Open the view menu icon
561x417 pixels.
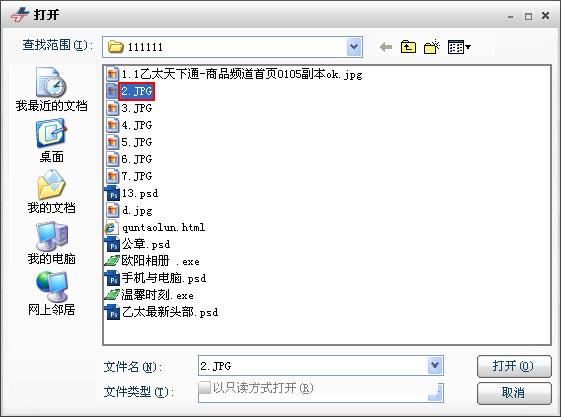[459, 47]
